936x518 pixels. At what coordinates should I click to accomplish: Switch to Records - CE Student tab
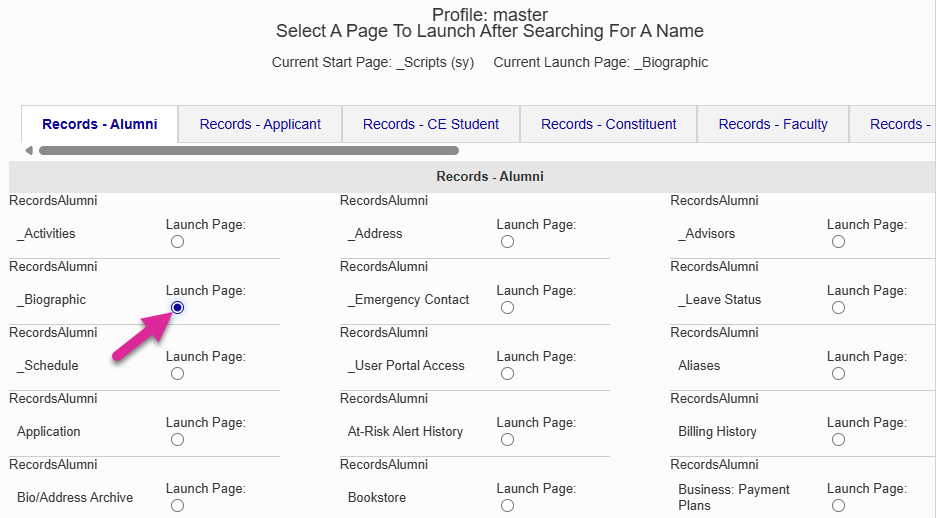pos(431,124)
